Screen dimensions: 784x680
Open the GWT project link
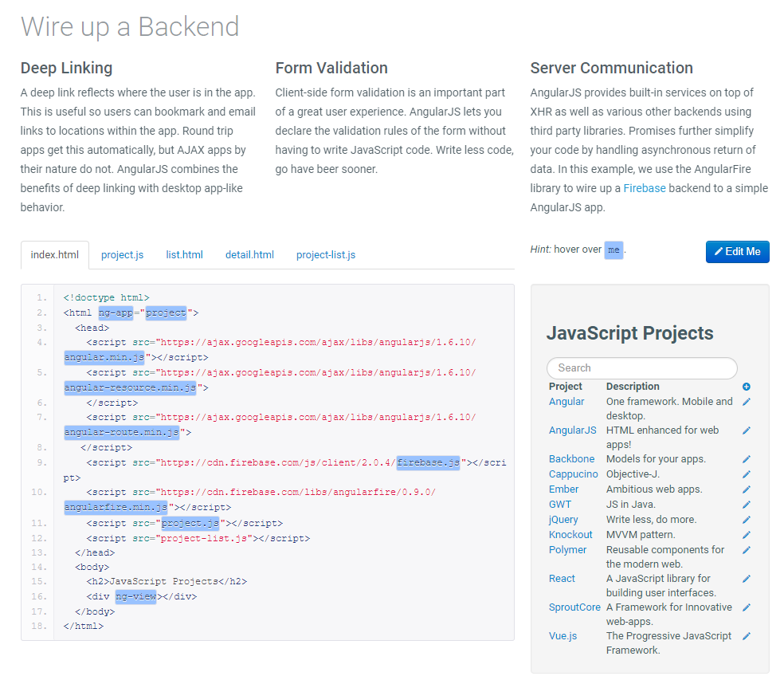click(x=560, y=505)
